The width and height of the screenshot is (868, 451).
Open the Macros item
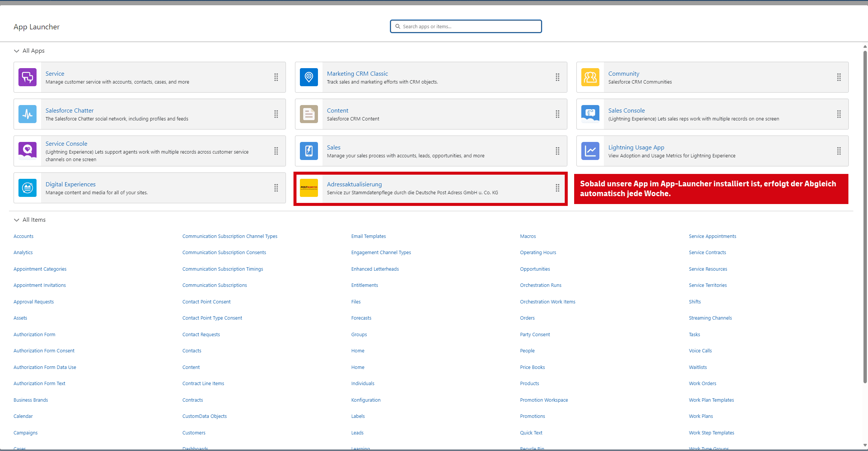point(528,236)
